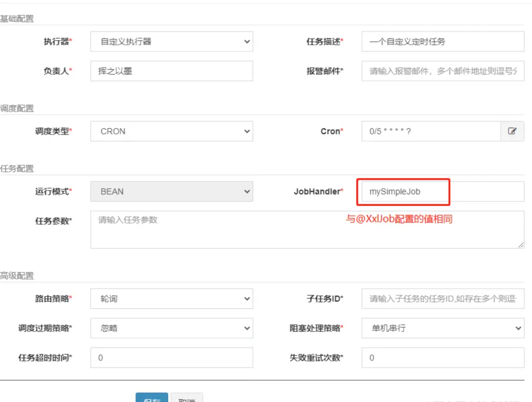Open the Cron expression editor icon
Image resolution: width=532 pixels, height=402 pixels.
512,131
